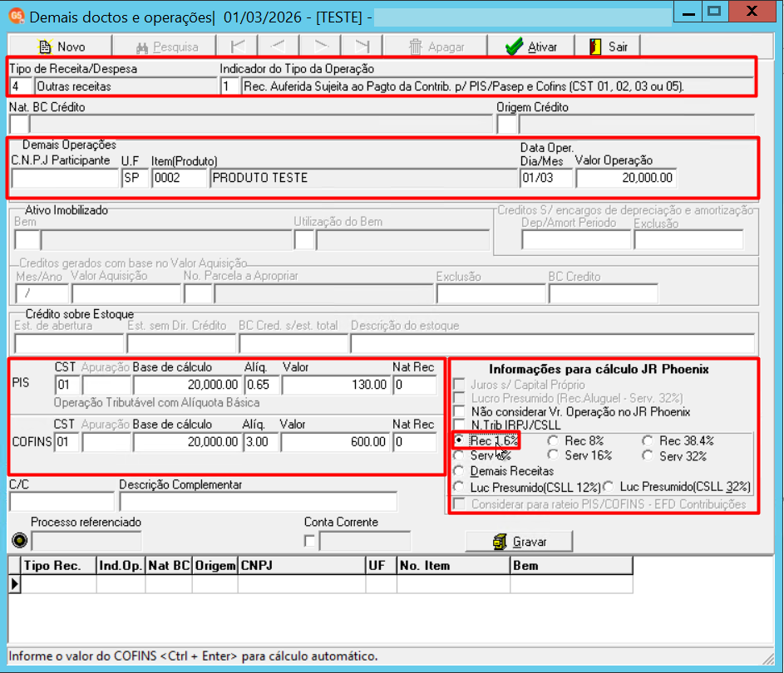
Task: Click PIS CST field
Action: (67, 385)
